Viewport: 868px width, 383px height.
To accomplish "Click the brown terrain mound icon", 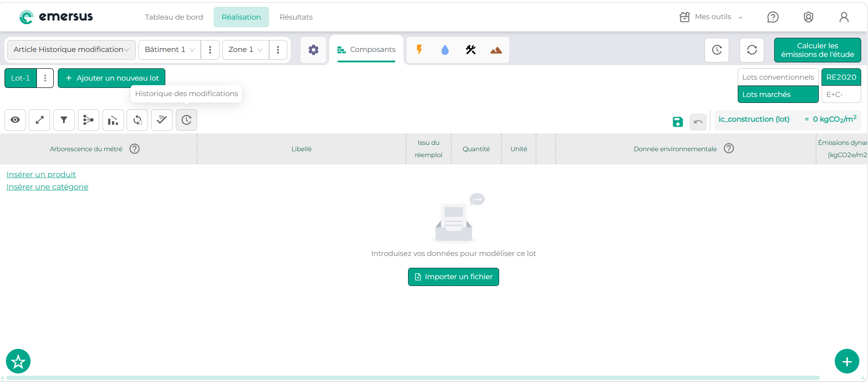I will coord(496,50).
